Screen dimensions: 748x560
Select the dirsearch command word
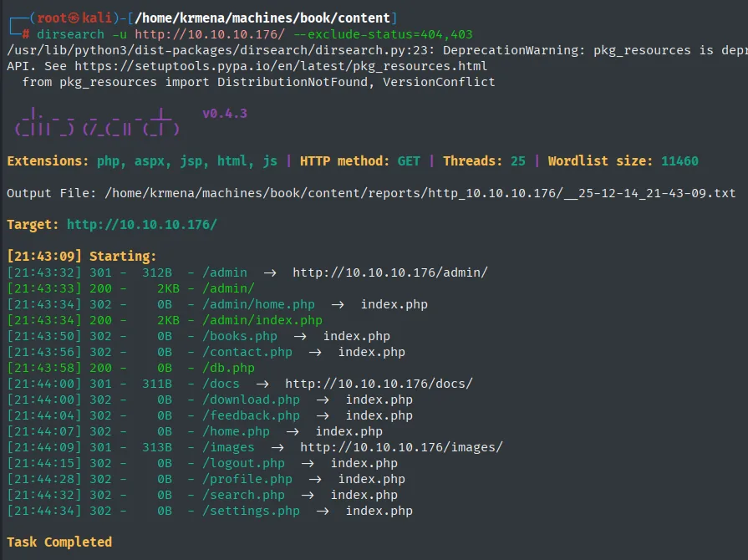tap(70, 34)
